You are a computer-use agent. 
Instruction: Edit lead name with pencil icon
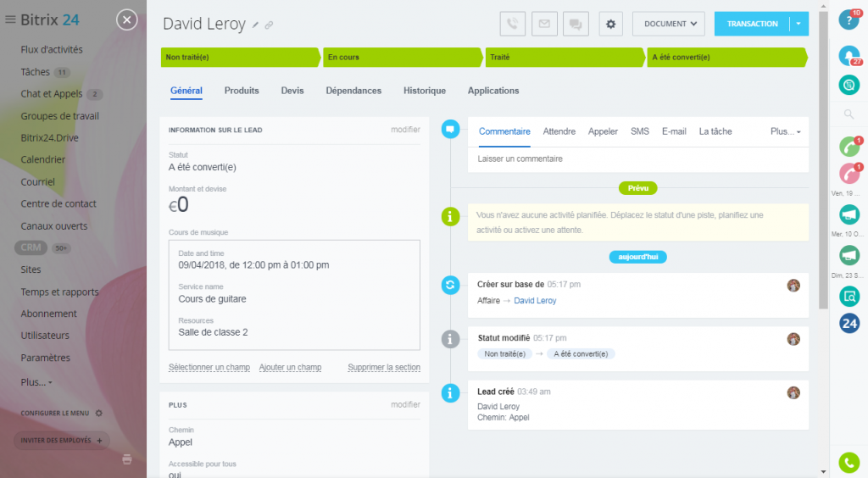[x=255, y=25]
